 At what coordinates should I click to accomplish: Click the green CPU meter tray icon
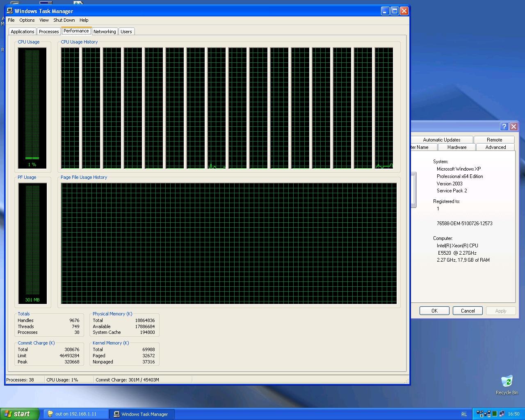495,414
